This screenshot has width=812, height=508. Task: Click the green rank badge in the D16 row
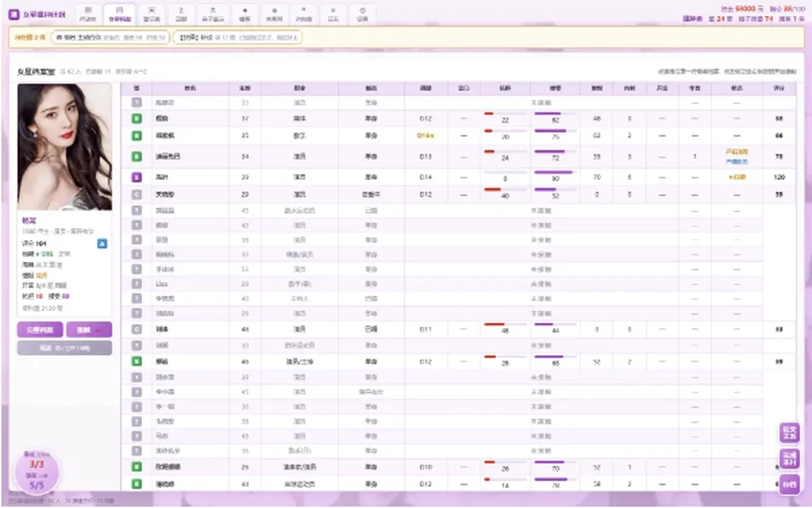click(x=137, y=135)
